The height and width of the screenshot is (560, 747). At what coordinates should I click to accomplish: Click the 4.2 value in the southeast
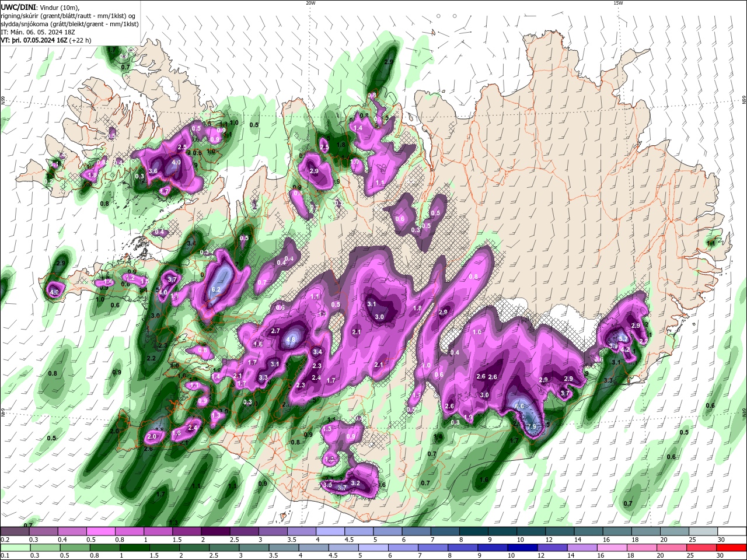pyautogui.click(x=624, y=349)
